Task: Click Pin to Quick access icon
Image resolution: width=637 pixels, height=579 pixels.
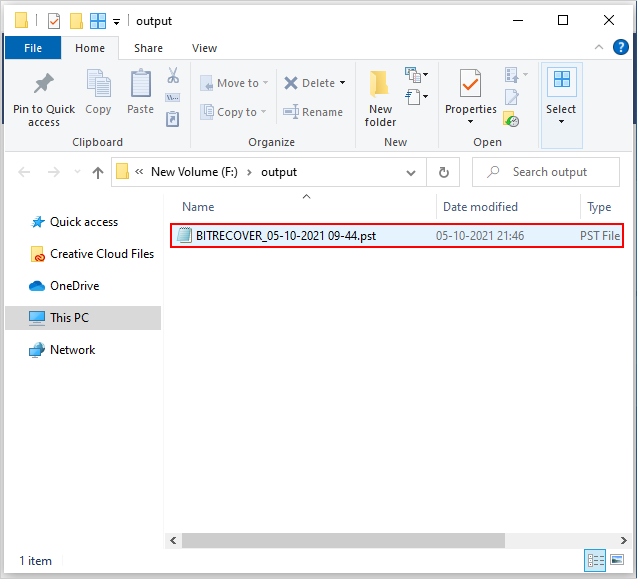Action: click(43, 85)
